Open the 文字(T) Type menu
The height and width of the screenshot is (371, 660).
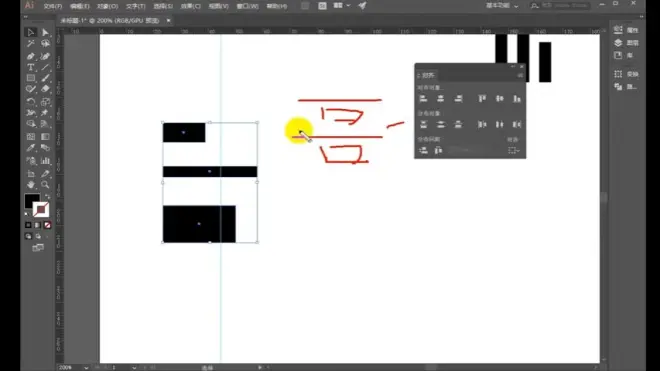click(x=136, y=6)
